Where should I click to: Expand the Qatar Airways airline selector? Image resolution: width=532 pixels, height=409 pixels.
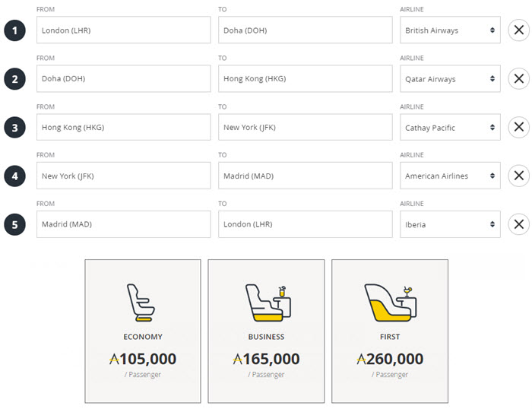450,79
